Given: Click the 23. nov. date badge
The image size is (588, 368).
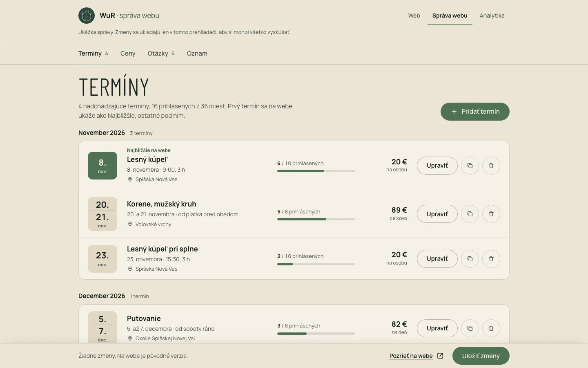Looking at the screenshot, I should coord(102,259).
